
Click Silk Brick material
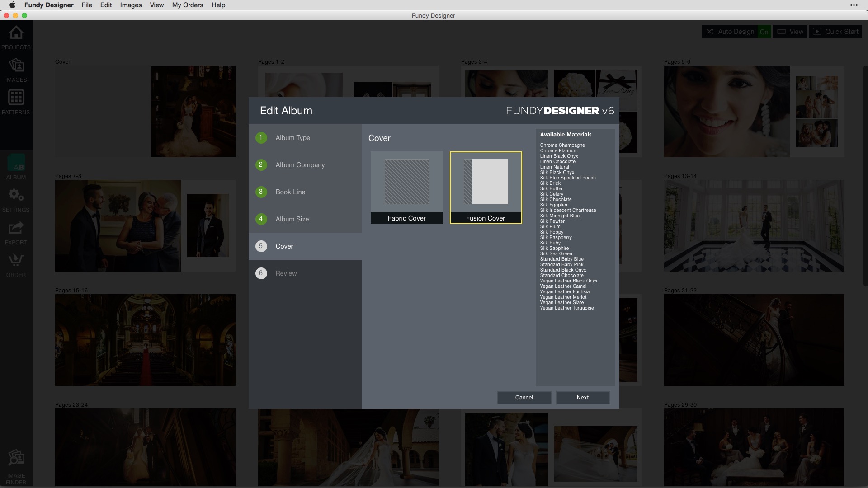click(x=550, y=183)
